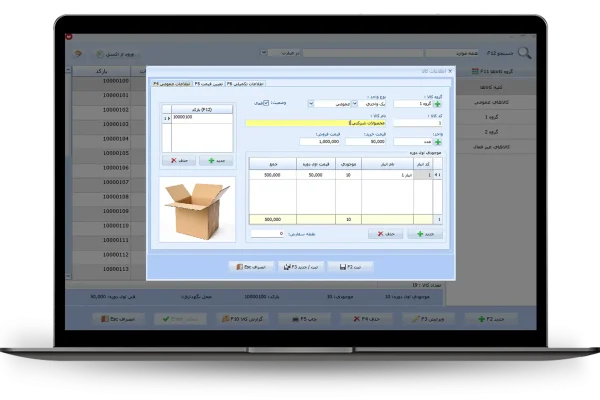Click the magnifier search icon at top right

pos(524,53)
